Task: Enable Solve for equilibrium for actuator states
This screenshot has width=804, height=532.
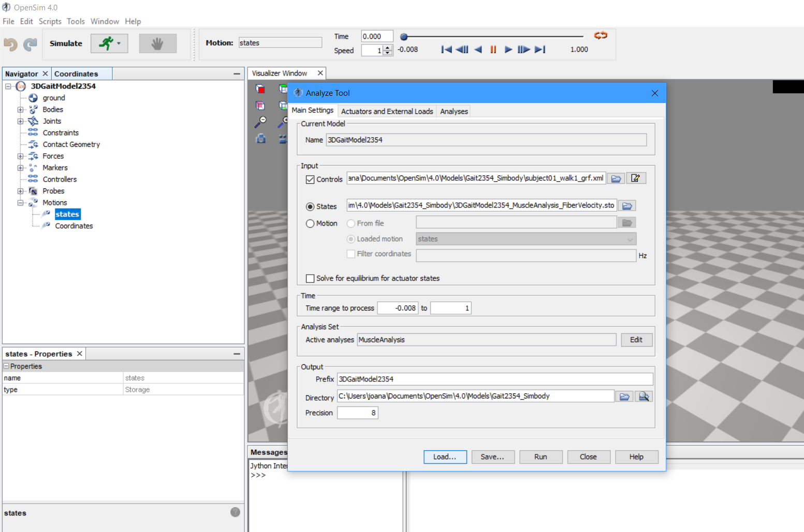Action: 310,278
